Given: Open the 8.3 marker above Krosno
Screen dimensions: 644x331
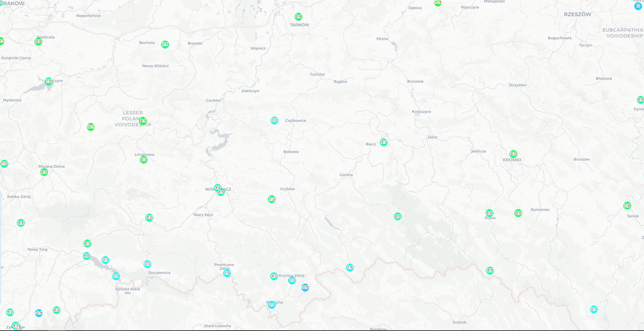Looking at the screenshot, I should [513, 154].
